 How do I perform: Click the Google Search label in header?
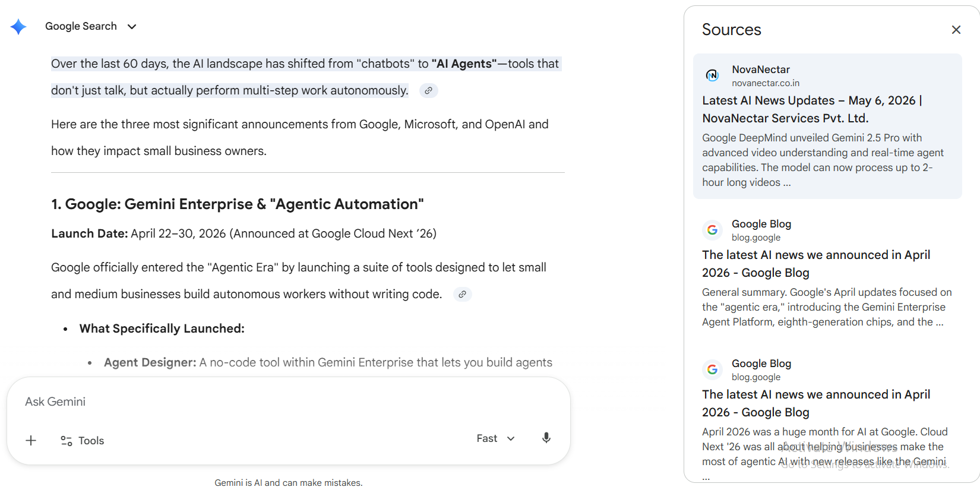coord(81,26)
